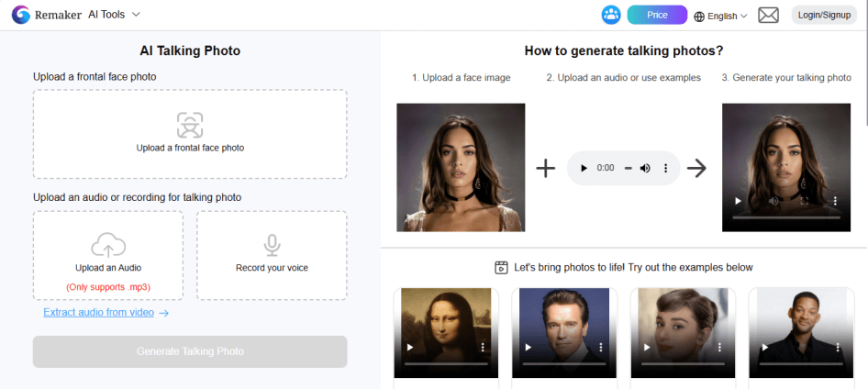Toggle fullscreen on the result talking photo video
The height and width of the screenshot is (389, 868).
coord(804,200)
